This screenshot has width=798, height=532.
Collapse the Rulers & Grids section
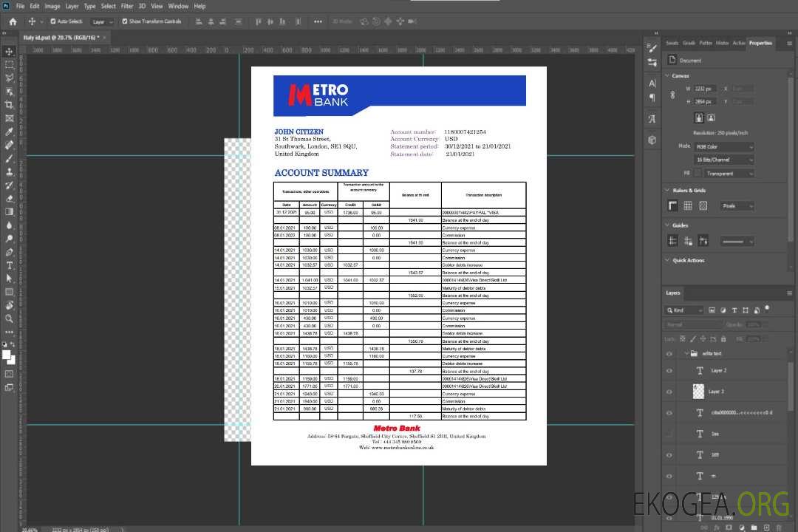click(667, 190)
